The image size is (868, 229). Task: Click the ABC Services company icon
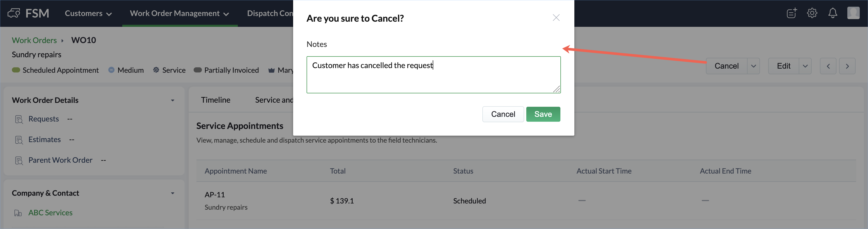pyautogui.click(x=18, y=213)
